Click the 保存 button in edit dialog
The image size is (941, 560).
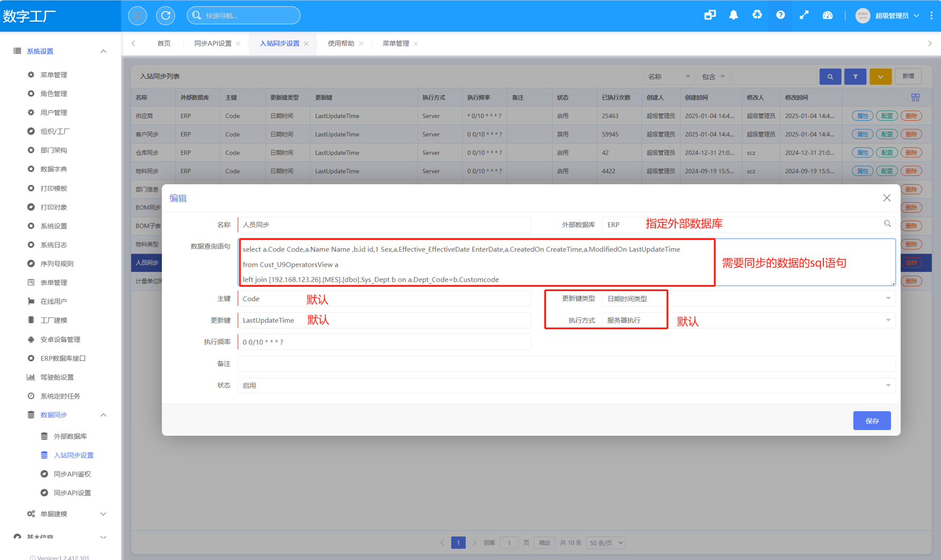point(871,421)
